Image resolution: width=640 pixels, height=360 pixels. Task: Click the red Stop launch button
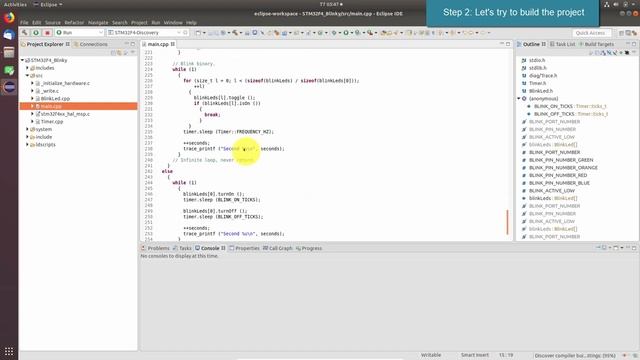tap(47, 32)
